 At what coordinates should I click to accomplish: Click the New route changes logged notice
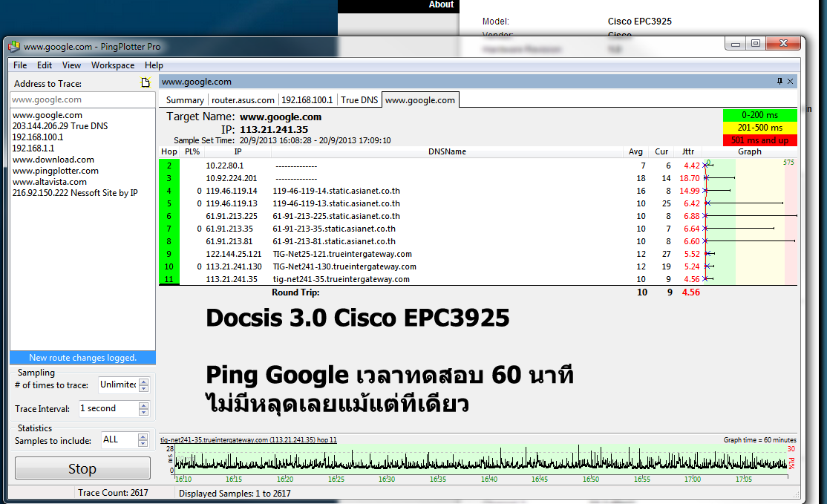coord(83,358)
